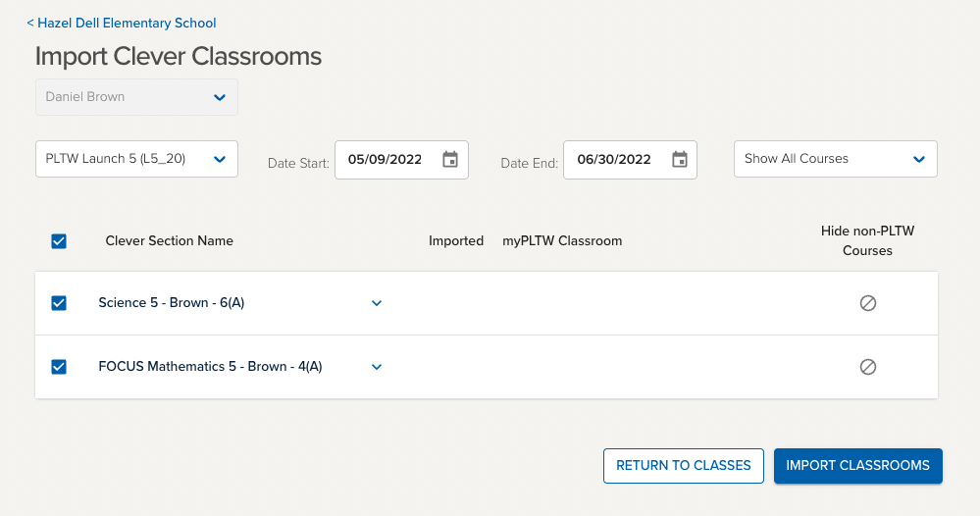The width and height of the screenshot is (980, 516).
Task: Click the Date Start field showing 05/09/2022
Action: tap(385, 160)
